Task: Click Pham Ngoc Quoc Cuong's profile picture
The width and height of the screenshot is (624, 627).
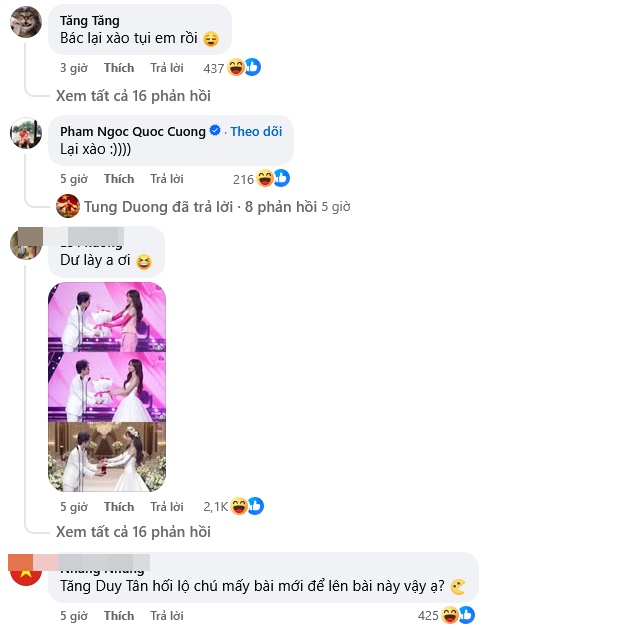Action: click(x=26, y=133)
